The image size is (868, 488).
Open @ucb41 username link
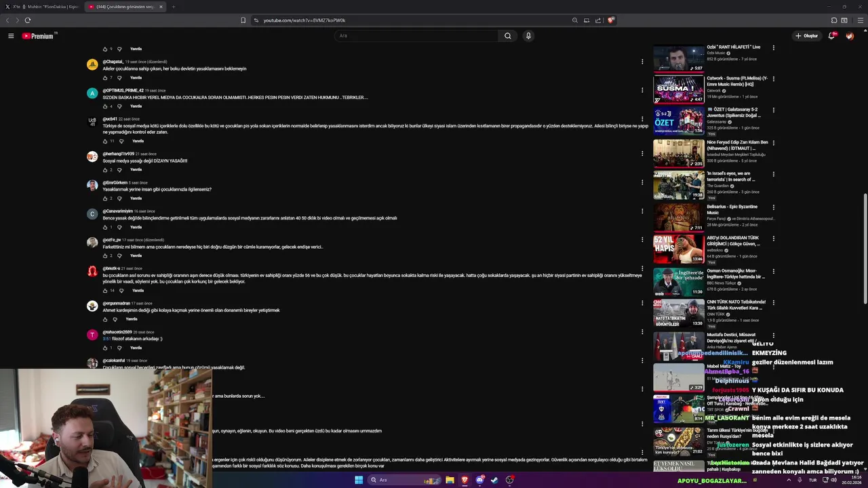click(110, 119)
